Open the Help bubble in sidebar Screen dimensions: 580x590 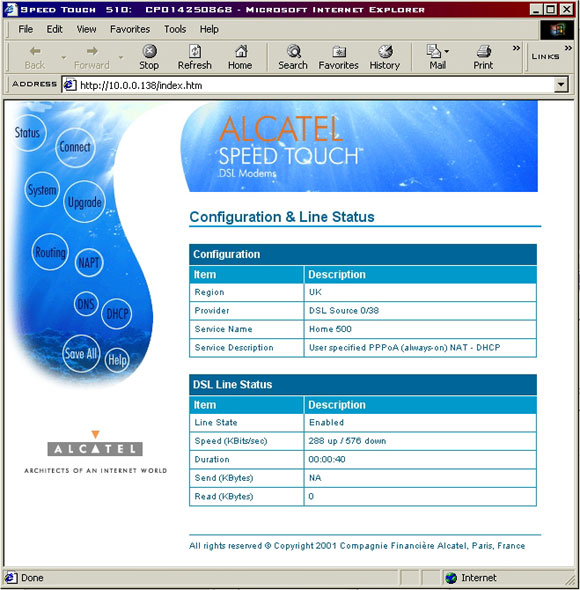tap(117, 360)
